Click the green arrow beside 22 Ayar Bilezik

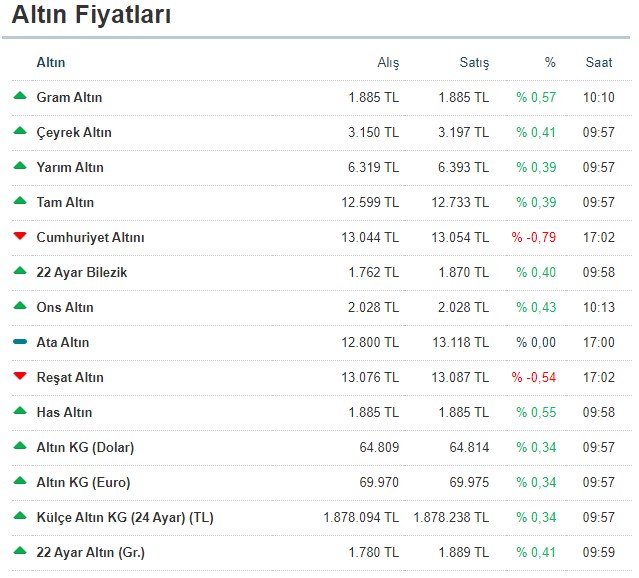pyautogui.click(x=20, y=271)
